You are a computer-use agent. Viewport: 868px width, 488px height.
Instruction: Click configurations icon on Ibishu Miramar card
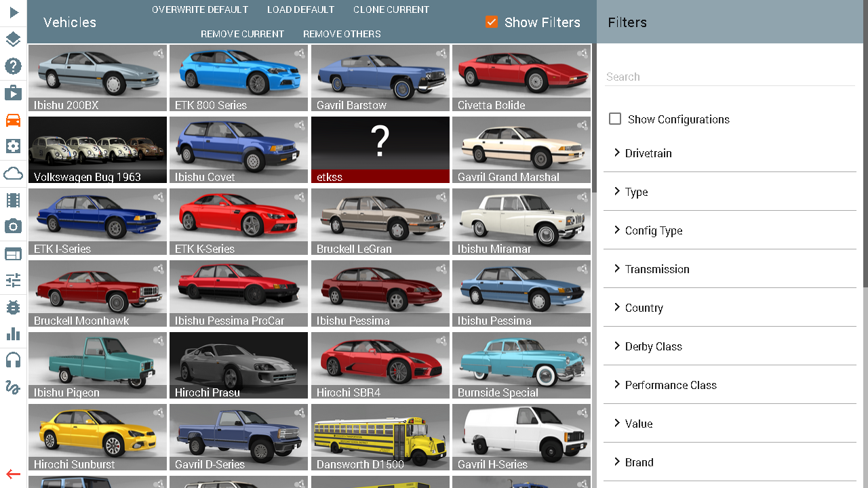[582, 197]
